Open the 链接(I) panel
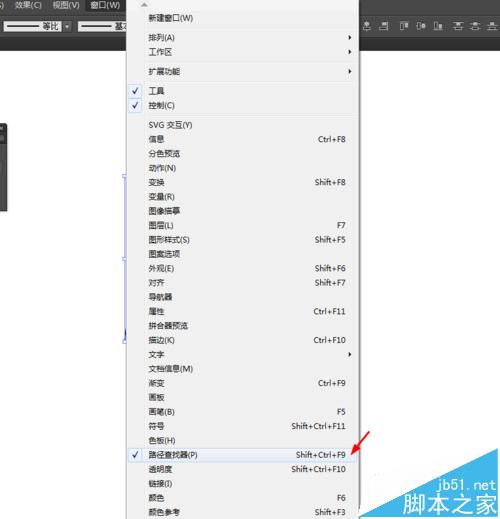The width and height of the screenshot is (500, 519). [243, 483]
